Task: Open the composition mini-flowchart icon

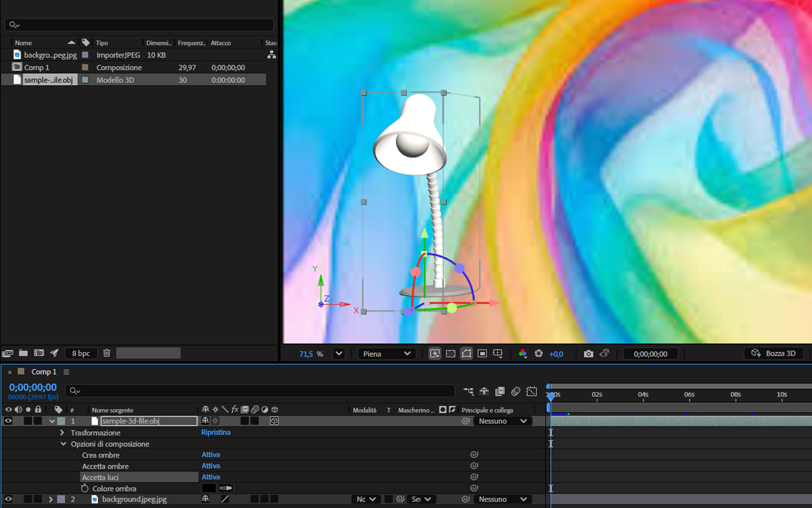Action: click(x=468, y=391)
